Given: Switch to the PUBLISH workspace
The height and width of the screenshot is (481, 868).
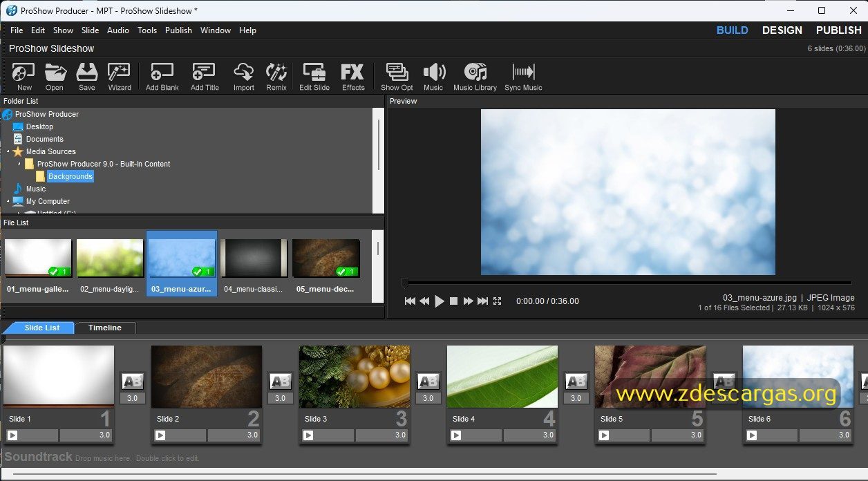Looking at the screenshot, I should (x=839, y=30).
